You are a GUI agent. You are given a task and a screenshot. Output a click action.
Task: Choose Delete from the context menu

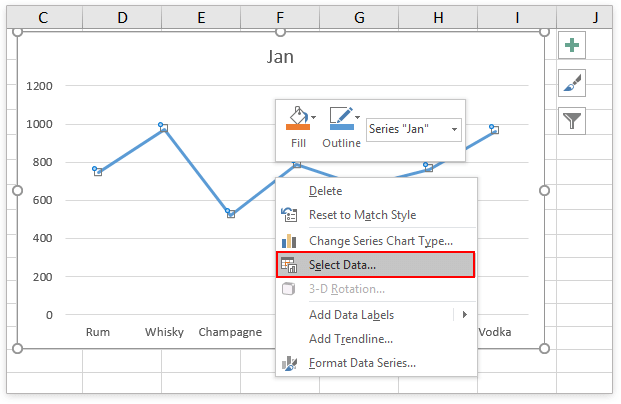pos(325,191)
